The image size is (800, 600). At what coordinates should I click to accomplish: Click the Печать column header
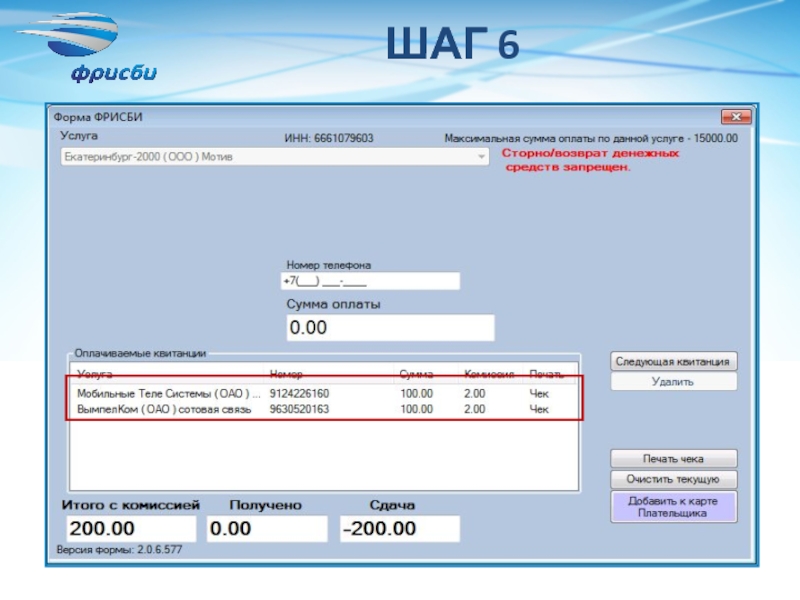[x=550, y=374]
